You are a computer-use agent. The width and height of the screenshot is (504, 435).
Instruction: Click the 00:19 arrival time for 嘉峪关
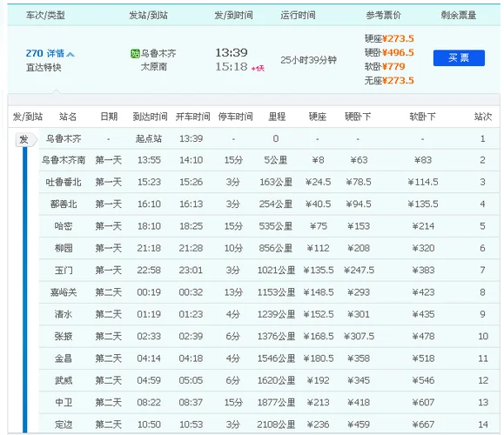pos(149,292)
